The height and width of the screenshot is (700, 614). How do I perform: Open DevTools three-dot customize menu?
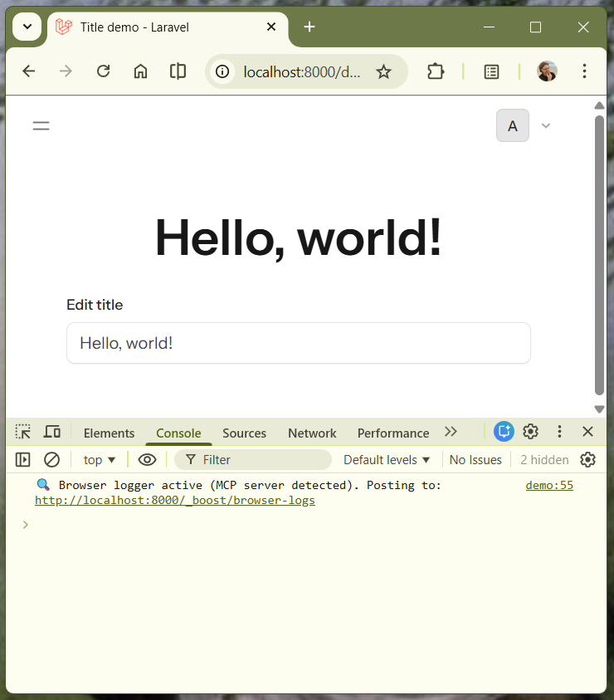[x=559, y=432]
